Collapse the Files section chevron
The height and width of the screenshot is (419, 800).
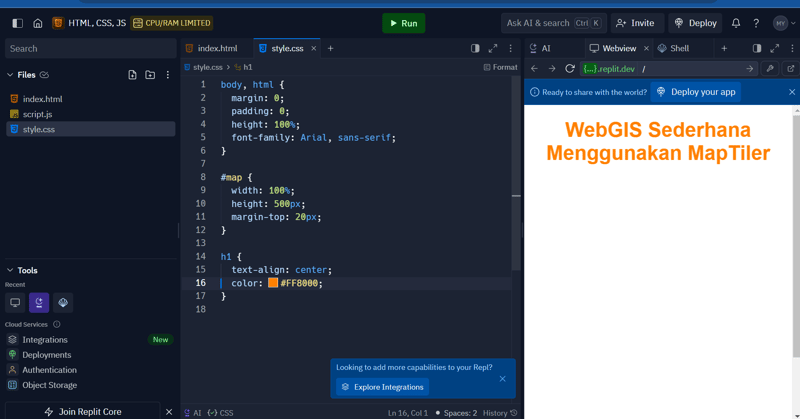[10, 75]
